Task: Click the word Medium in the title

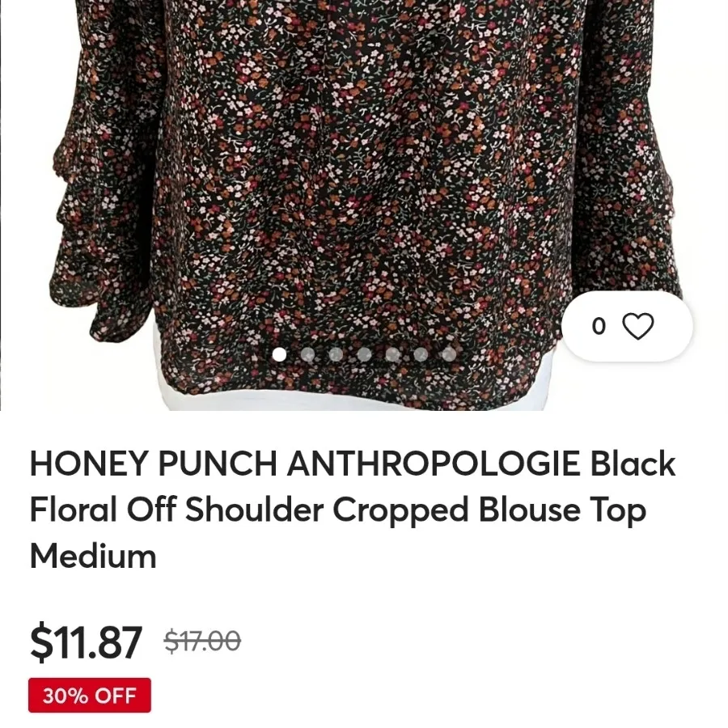Action: 93,555
